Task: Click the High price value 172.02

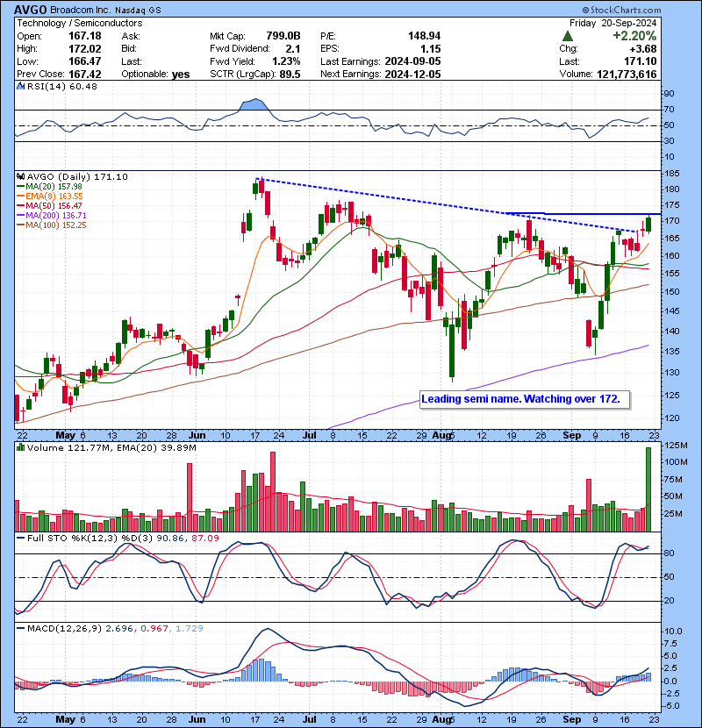Action: pyautogui.click(x=85, y=49)
